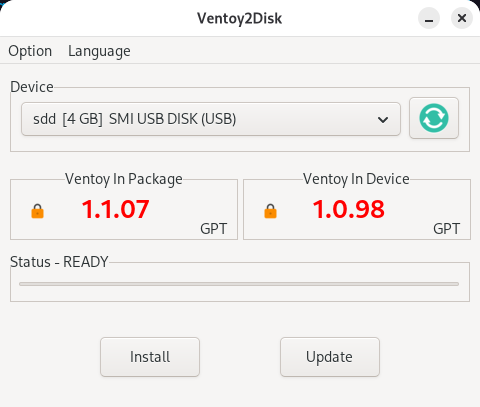Click the Update button
Viewport: 480px width, 407px height.
tap(330, 357)
